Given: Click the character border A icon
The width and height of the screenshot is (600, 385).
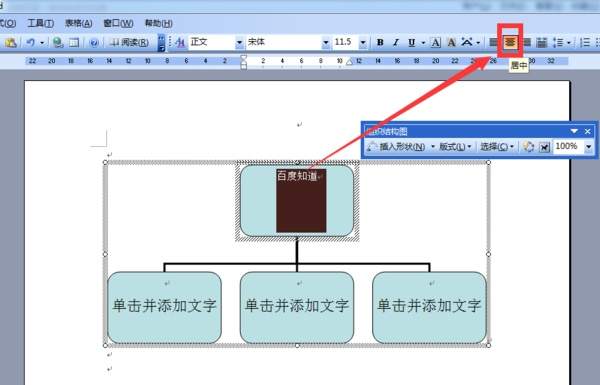Looking at the screenshot, I should click(x=435, y=42).
